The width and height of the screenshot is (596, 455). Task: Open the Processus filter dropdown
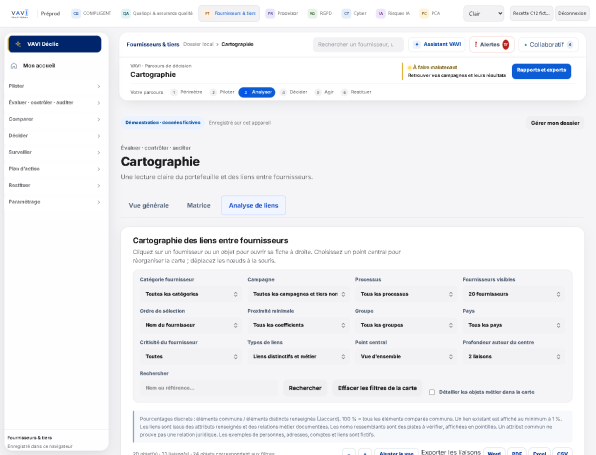[406, 294]
